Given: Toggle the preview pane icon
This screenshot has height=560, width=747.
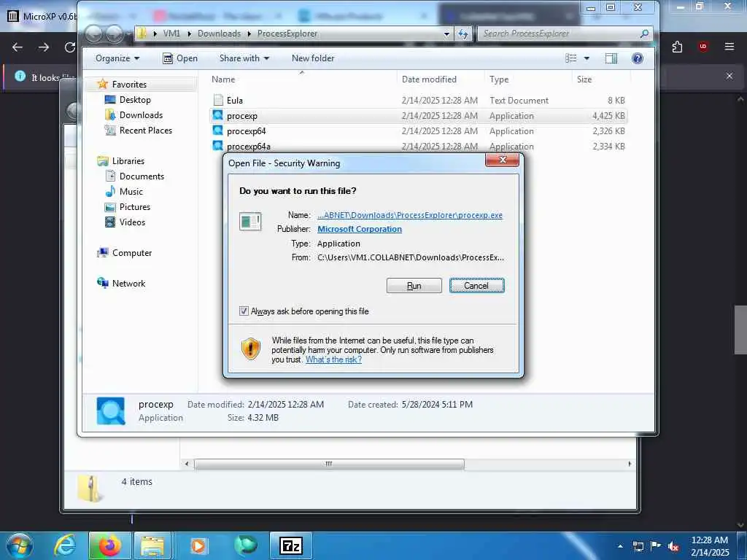Looking at the screenshot, I should tap(611, 58).
